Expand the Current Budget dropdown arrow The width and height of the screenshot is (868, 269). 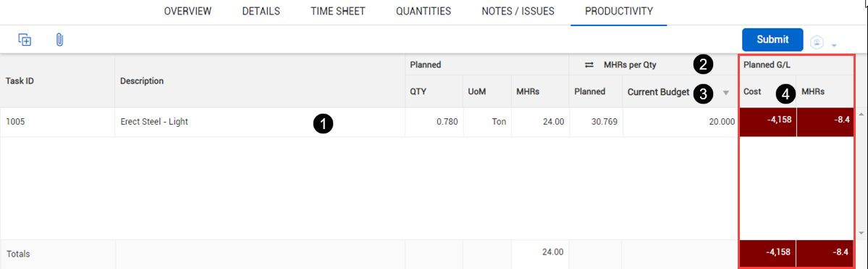pyautogui.click(x=725, y=94)
